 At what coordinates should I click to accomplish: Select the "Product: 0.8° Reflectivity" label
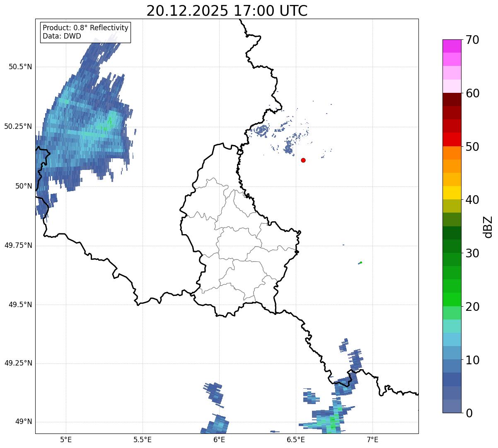coord(85,28)
